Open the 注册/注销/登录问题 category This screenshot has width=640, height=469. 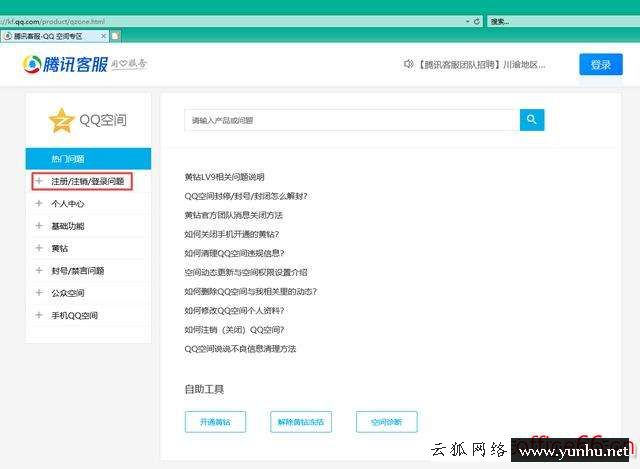coord(87,181)
